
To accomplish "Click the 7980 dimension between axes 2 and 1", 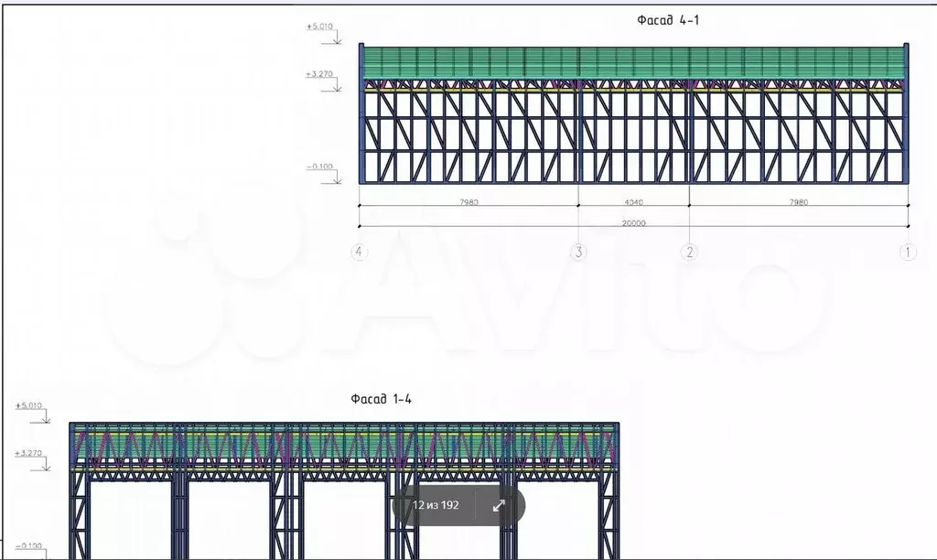I will 798,202.
